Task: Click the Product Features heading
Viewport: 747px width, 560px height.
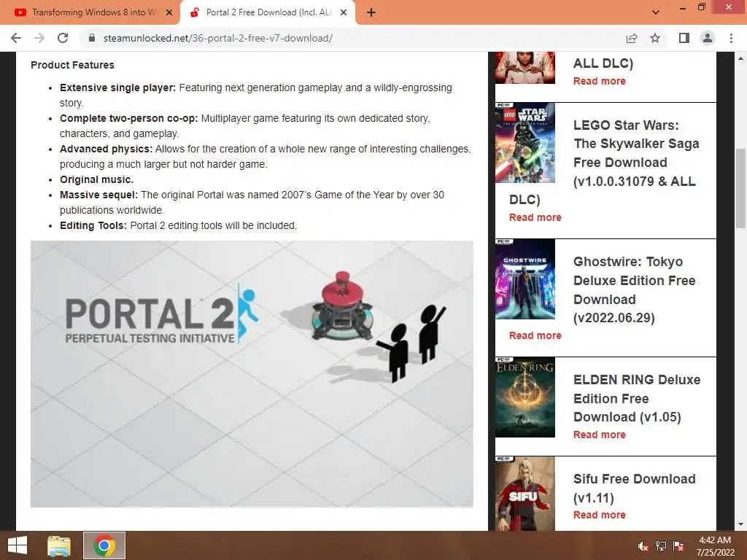Action: point(72,65)
